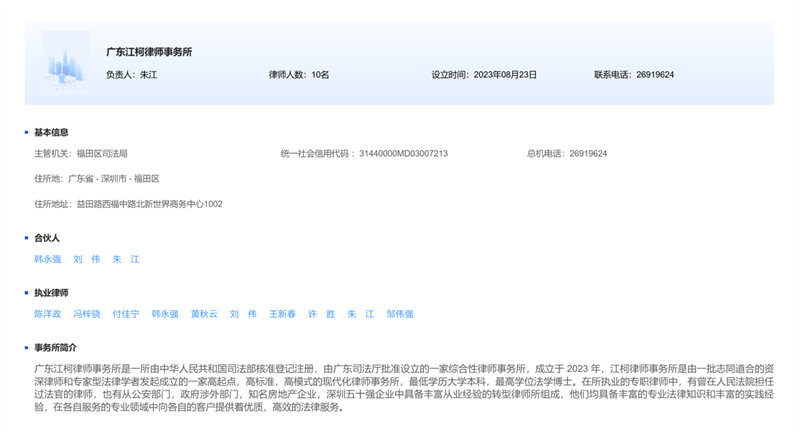Click the 广东江柯律师事务所 firm title
800x433 pixels.
coord(149,52)
